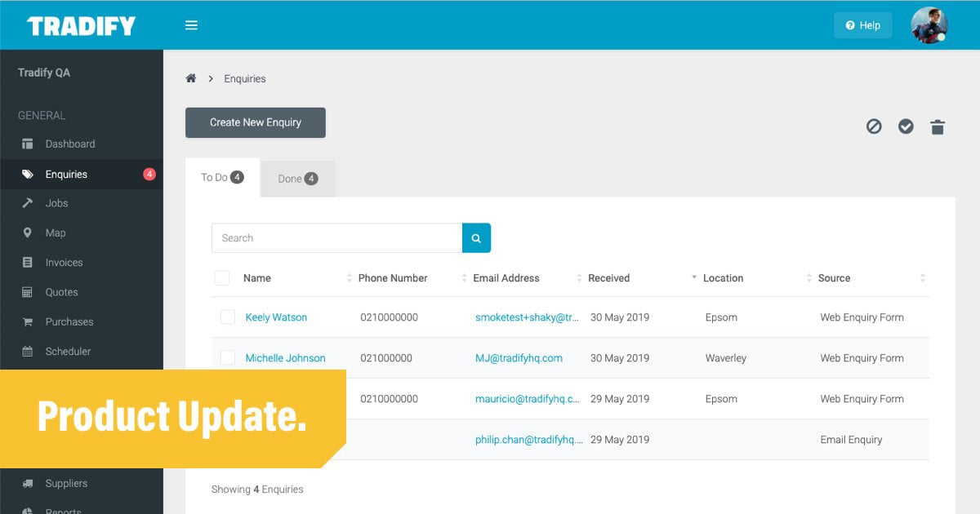Delete selected enquiries using the trash icon

click(938, 126)
